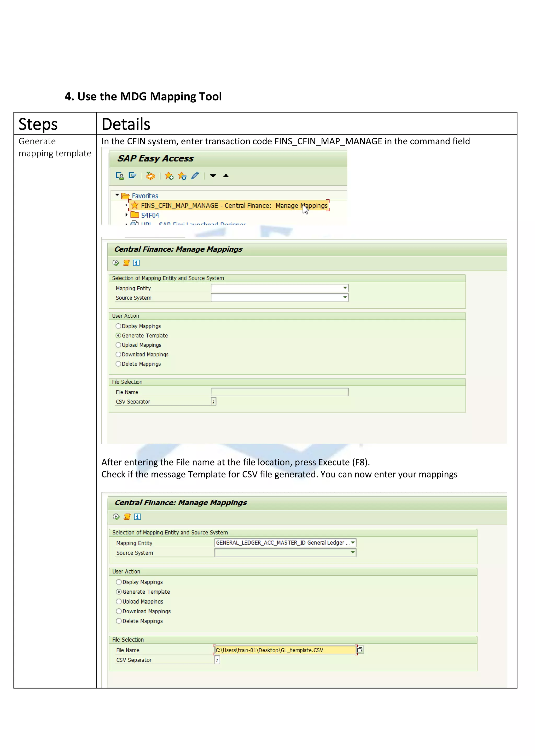
Task: Select the S4F04 folder label
Action: point(150,215)
